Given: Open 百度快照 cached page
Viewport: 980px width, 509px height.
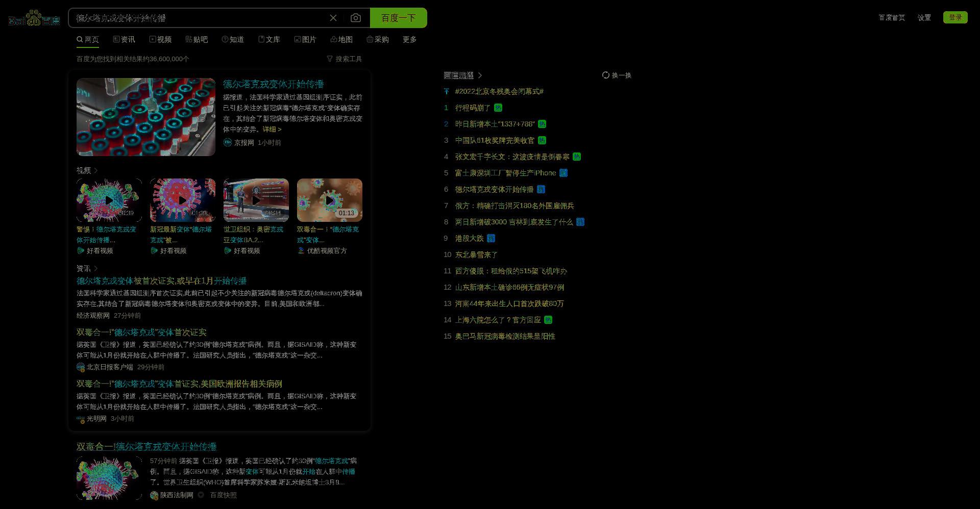Looking at the screenshot, I should pyautogui.click(x=224, y=495).
